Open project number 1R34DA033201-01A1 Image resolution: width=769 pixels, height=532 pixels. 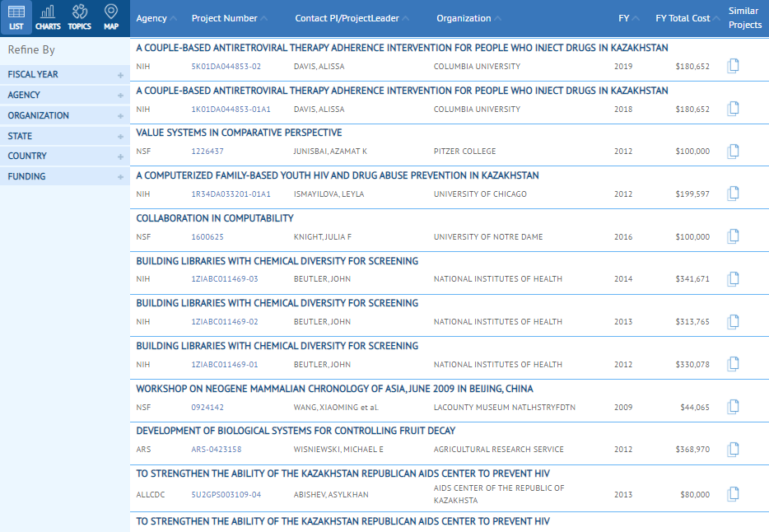[x=231, y=194]
